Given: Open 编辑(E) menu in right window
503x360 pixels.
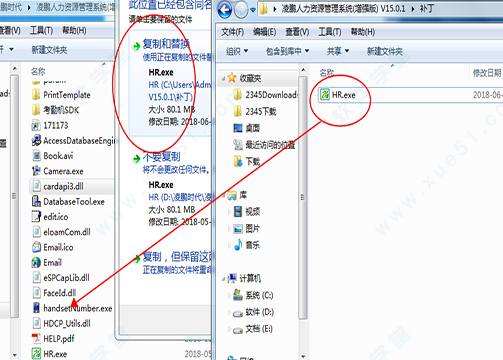Looking at the screenshot, I should click(264, 32).
